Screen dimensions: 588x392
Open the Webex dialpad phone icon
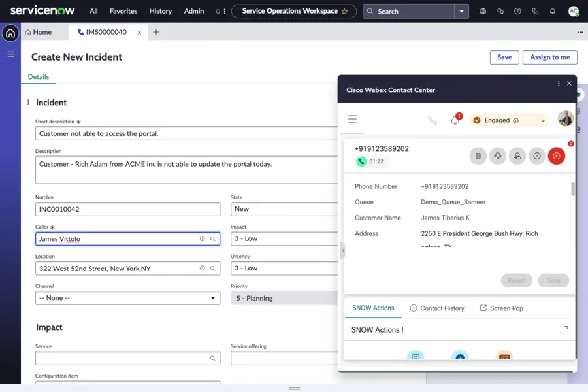[433, 120]
